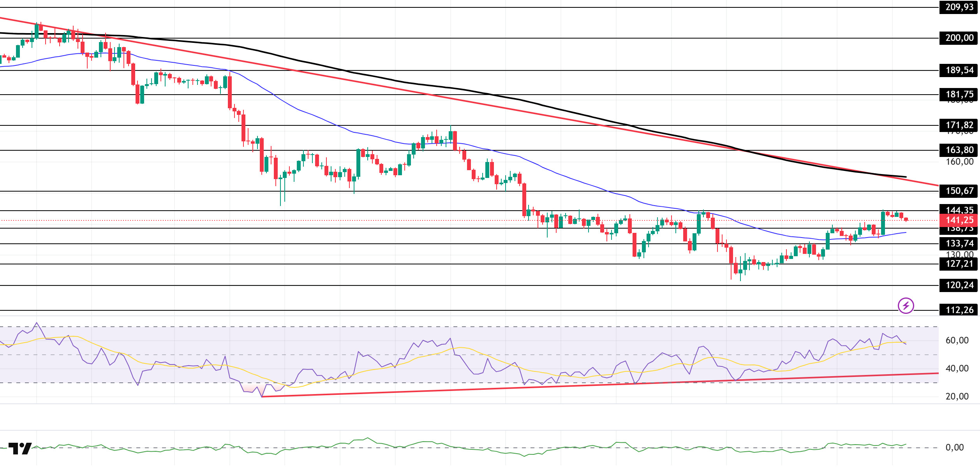Click the 133,74 support level label
The width and height of the screenshot is (980, 470).
pos(959,244)
